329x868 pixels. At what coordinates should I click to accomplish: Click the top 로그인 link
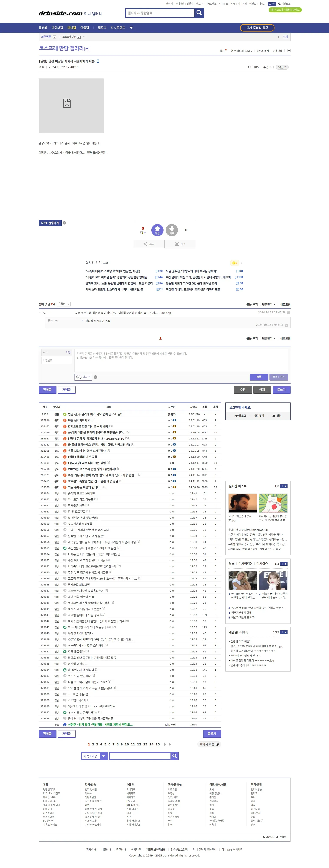pos(272,4)
